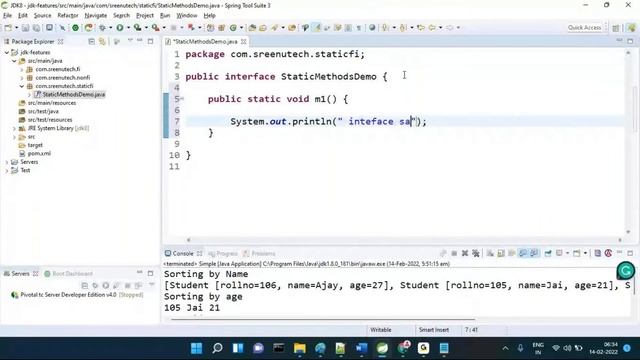Toggle Show Console on Standard Out icon

[x=523, y=253]
